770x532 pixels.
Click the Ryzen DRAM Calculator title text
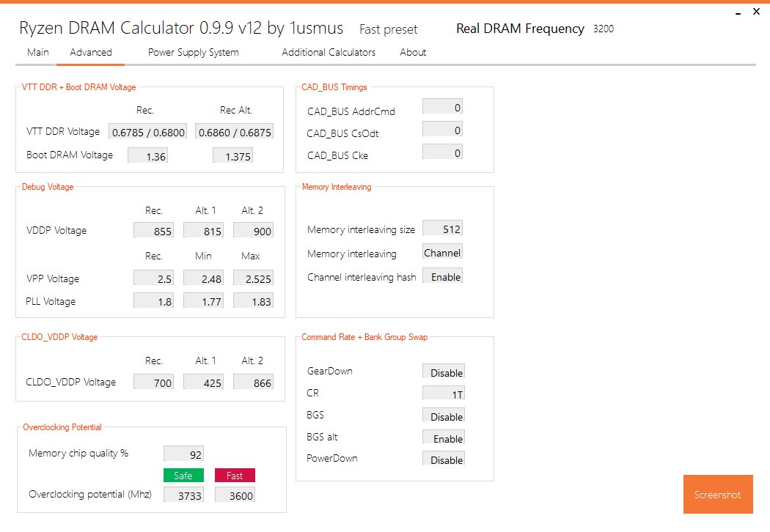click(x=181, y=28)
